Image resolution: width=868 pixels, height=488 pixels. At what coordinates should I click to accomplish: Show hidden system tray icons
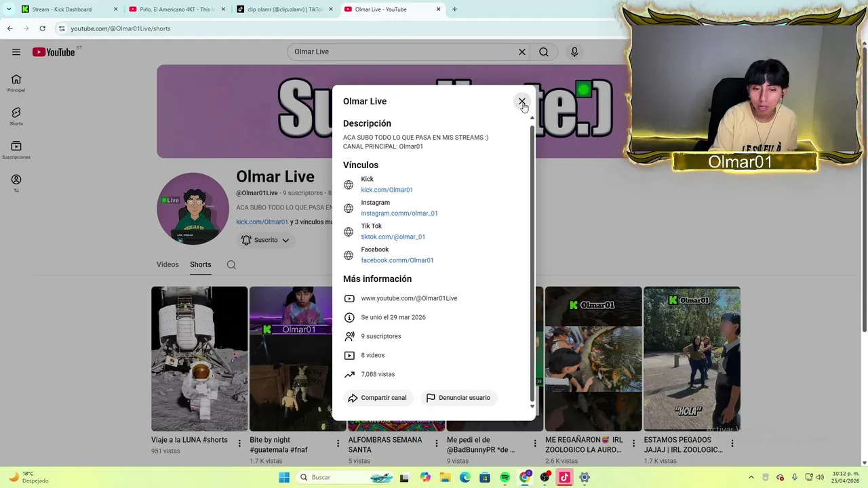(751, 477)
